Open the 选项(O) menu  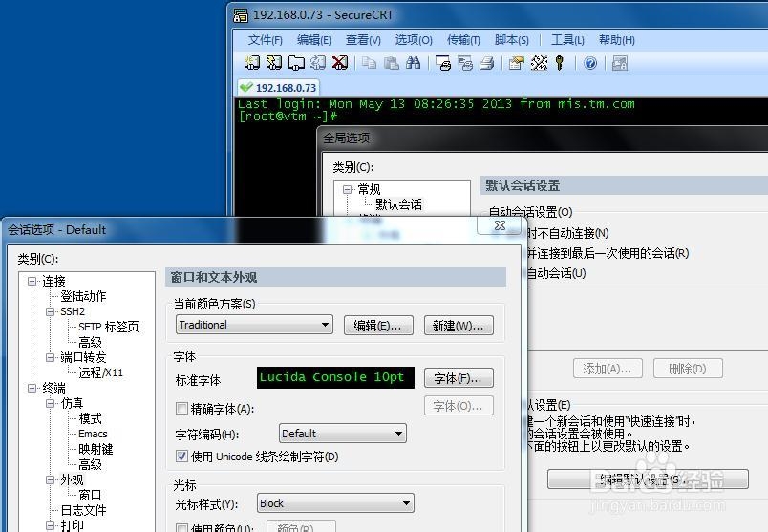point(414,40)
